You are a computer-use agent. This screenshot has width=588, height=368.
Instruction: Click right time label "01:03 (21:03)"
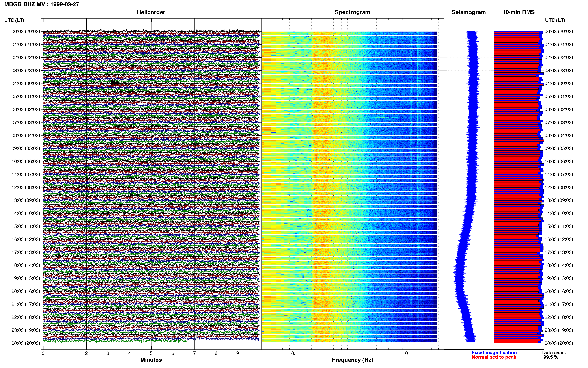click(559, 45)
